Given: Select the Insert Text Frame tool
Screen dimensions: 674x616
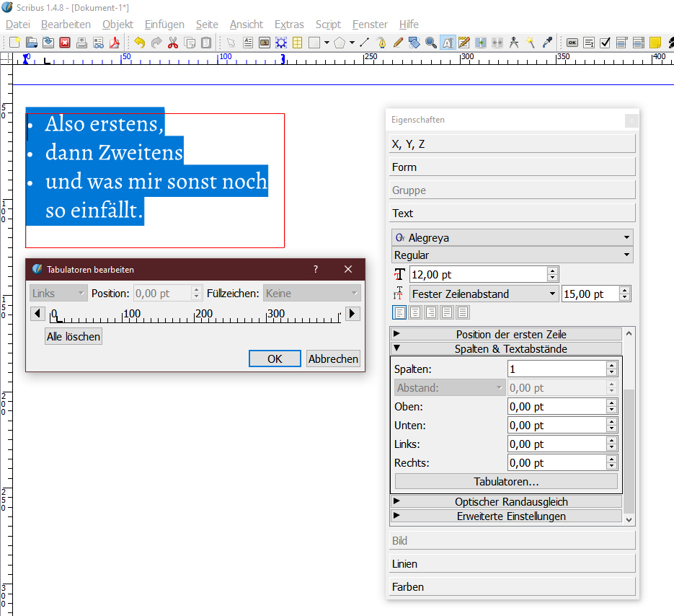Looking at the screenshot, I should pyautogui.click(x=248, y=43).
